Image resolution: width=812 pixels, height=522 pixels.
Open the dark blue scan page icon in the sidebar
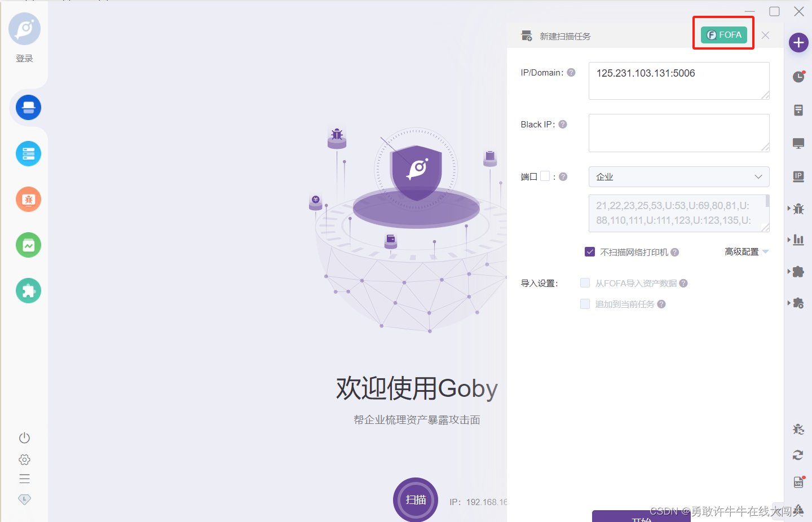[x=28, y=107]
